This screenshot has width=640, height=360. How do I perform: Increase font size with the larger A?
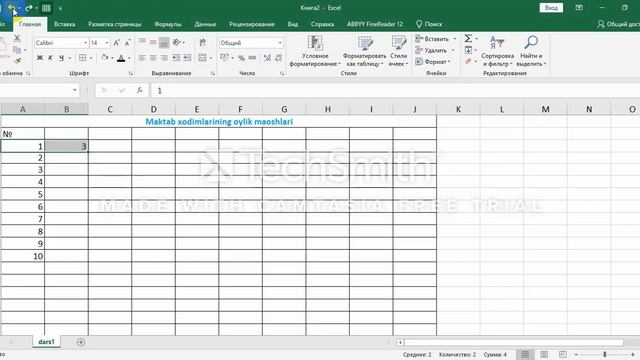point(117,43)
